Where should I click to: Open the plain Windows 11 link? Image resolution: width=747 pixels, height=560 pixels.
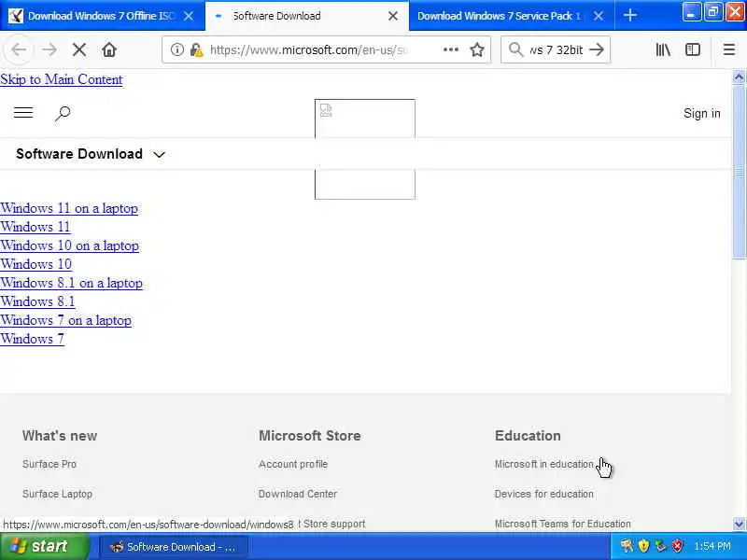[x=35, y=227]
